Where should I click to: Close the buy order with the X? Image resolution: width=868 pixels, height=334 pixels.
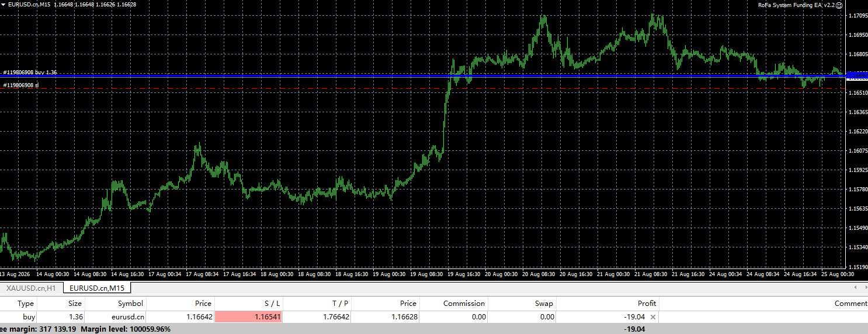coord(653,317)
